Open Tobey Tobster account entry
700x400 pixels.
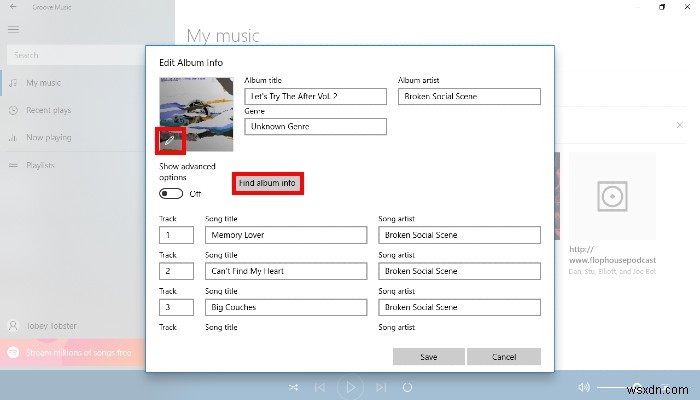[x=74, y=326]
